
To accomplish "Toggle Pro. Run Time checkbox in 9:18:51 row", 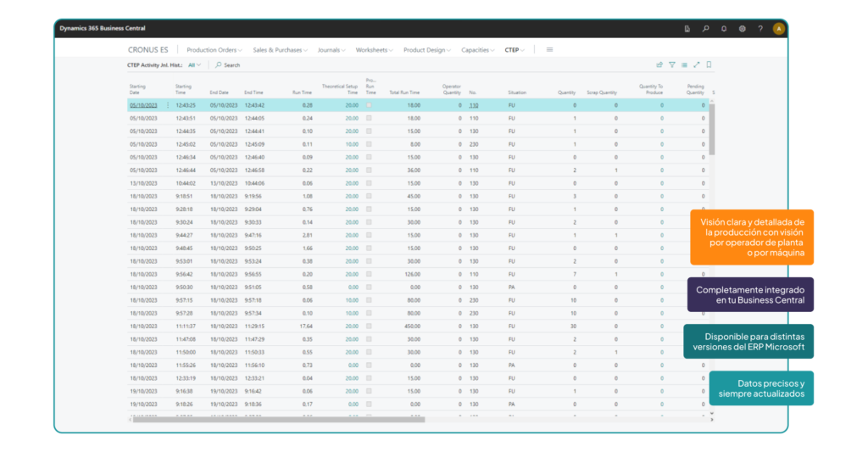I will click(x=369, y=196).
